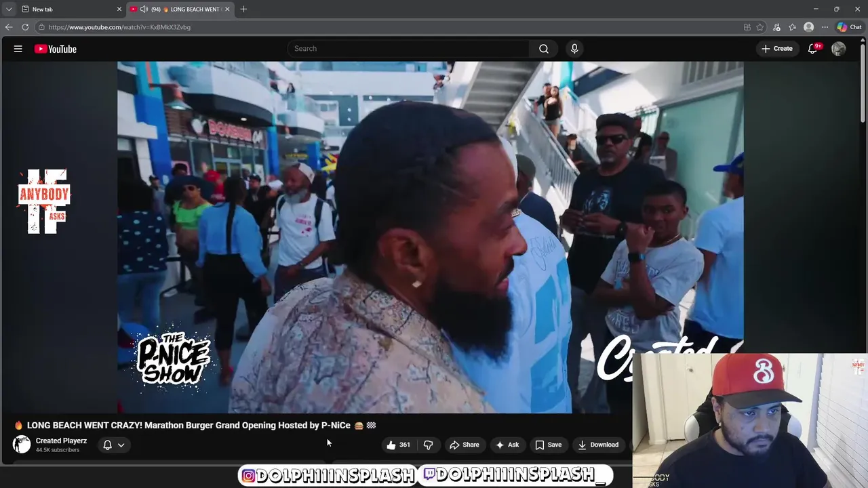
Task: Click the video title text
Action: 195,425
